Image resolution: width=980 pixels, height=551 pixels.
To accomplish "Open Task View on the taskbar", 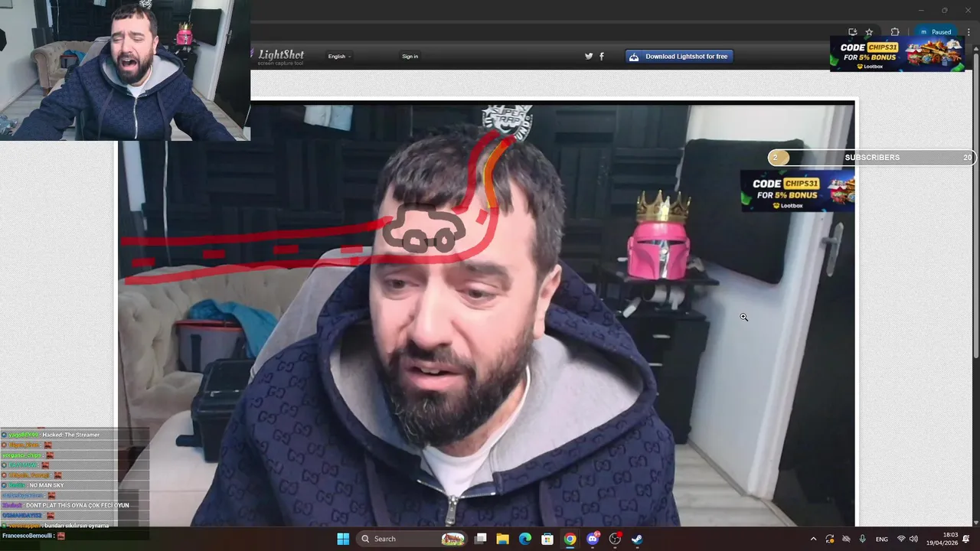I will click(481, 539).
